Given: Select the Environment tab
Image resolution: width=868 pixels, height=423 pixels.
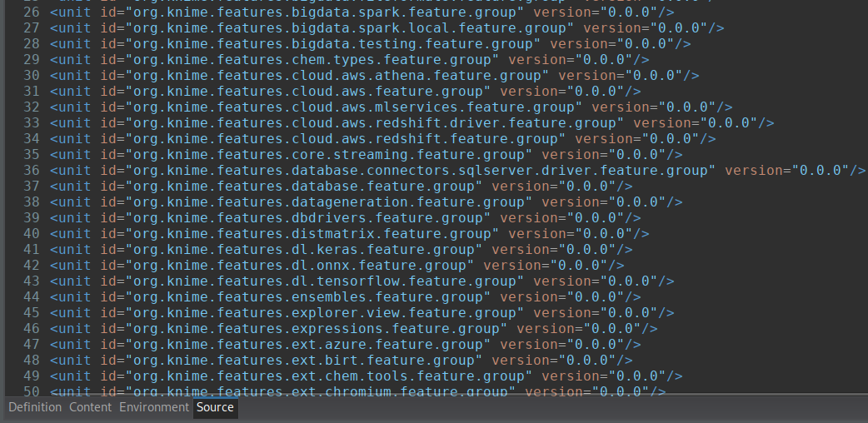Looking at the screenshot, I should point(154,407).
